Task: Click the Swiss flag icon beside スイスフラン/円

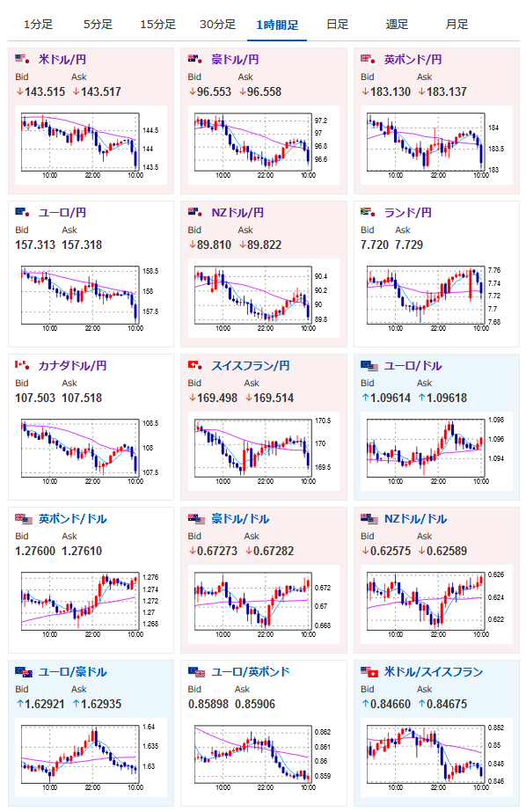Action: (195, 365)
